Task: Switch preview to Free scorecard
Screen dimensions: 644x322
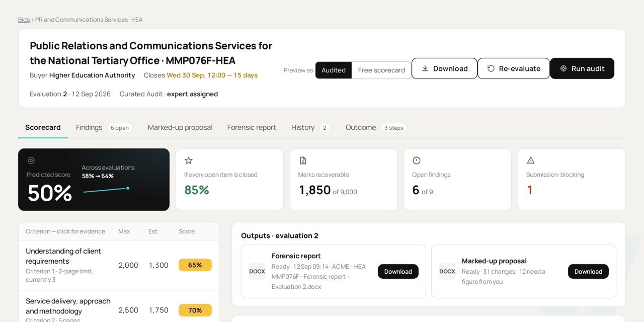Action: (381, 70)
